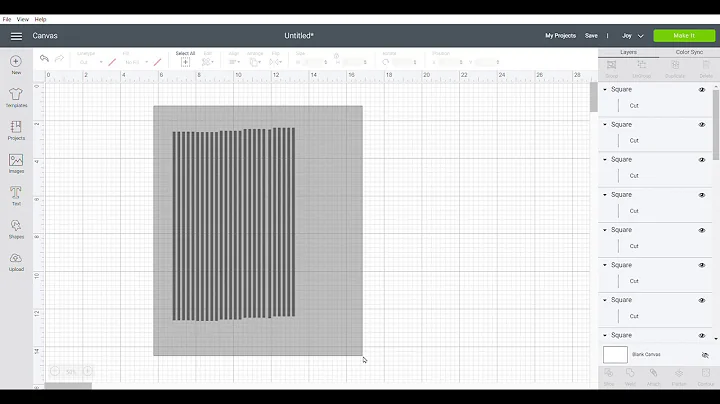This screenshot has width=720, height=404.
Task: Click the zoom out minus button
Action: point(55,371)
